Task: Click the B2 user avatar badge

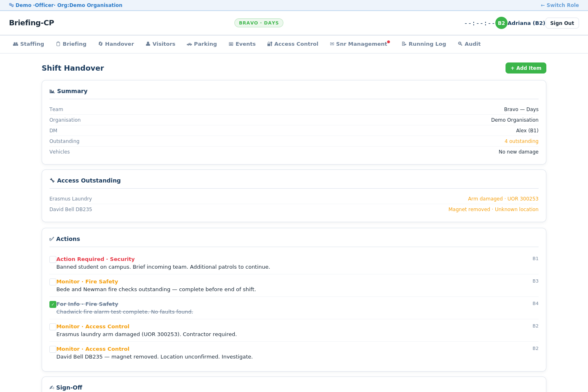Action: [x=501, y=23]
